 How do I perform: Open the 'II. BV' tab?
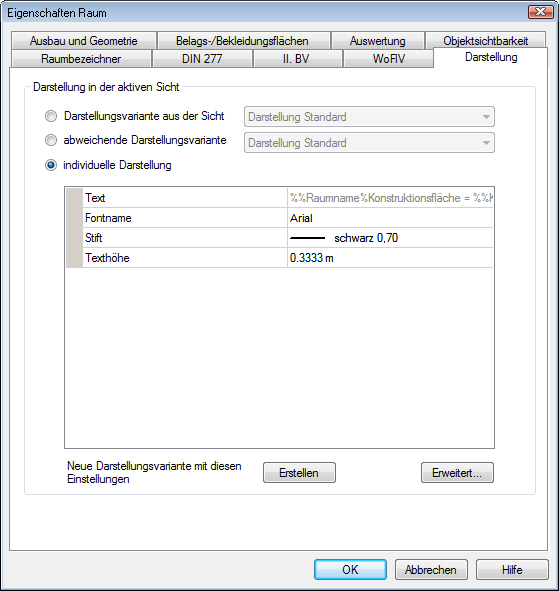pyautogui.click(x=297, y=59)
